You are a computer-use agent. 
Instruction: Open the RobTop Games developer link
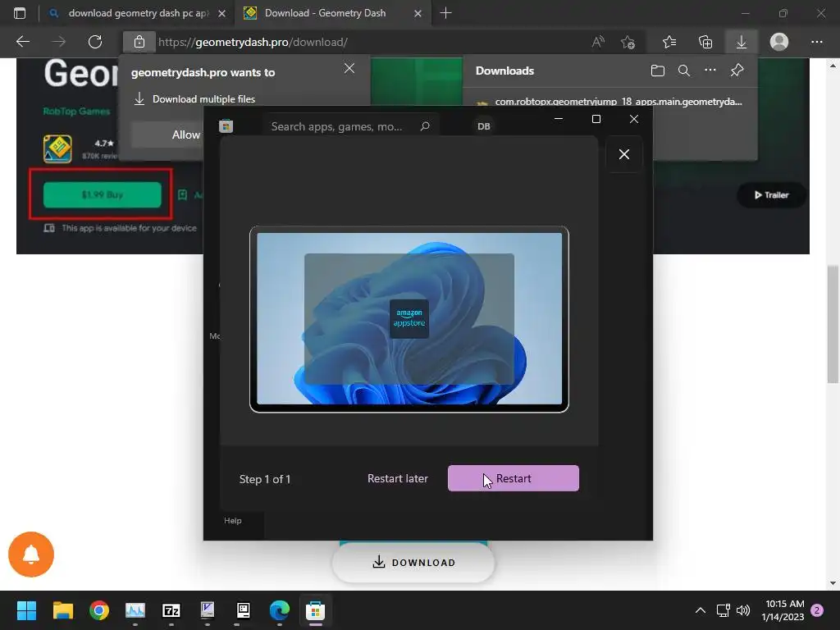tap(76, 112)
